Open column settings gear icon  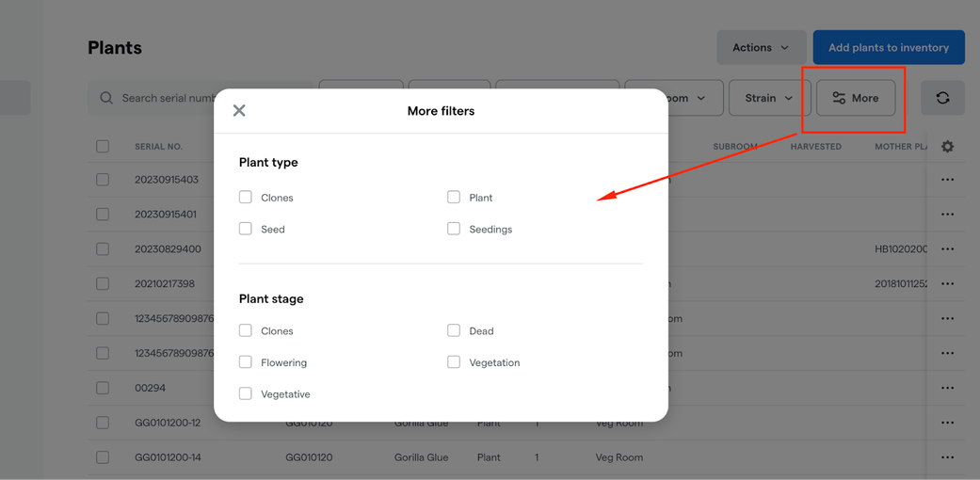pos(947,146)
